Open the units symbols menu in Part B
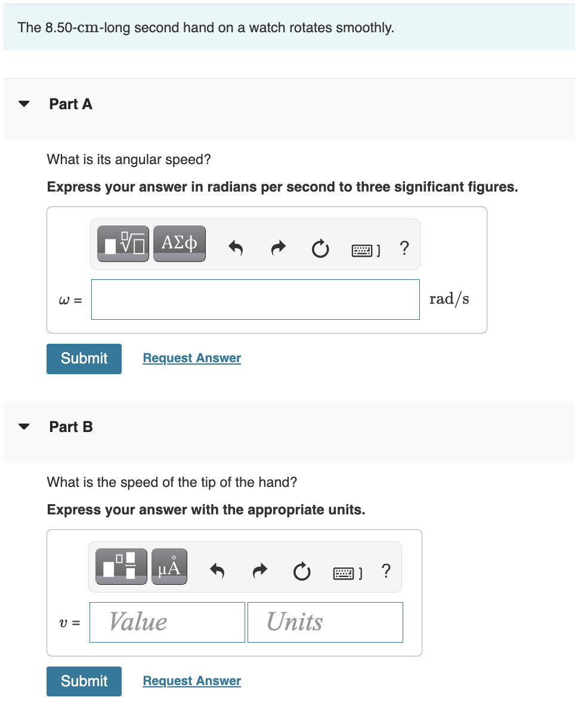Viewport: 575px width, 728px height. [169, 566]
